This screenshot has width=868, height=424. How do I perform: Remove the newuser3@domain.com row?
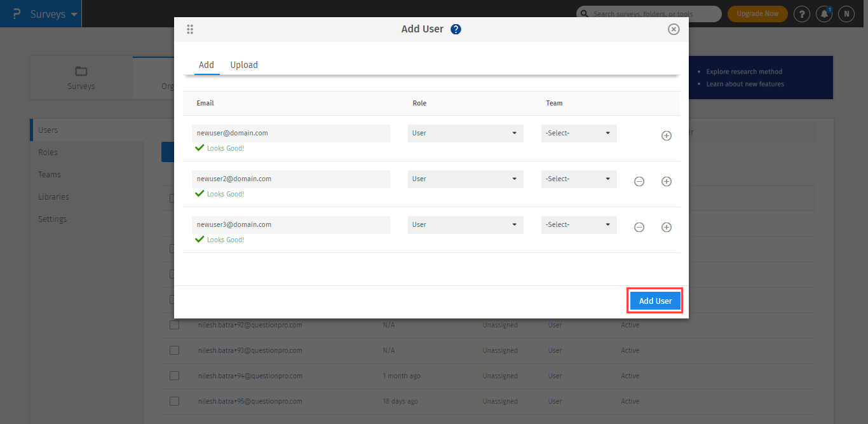tap(639, 227)
